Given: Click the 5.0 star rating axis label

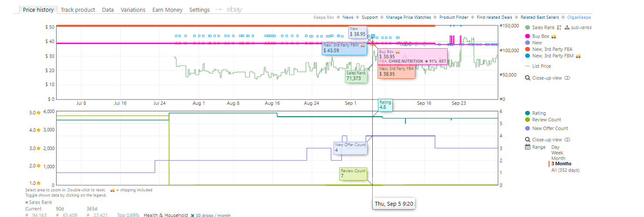Looking at the screenshot, I should [35, 113].
